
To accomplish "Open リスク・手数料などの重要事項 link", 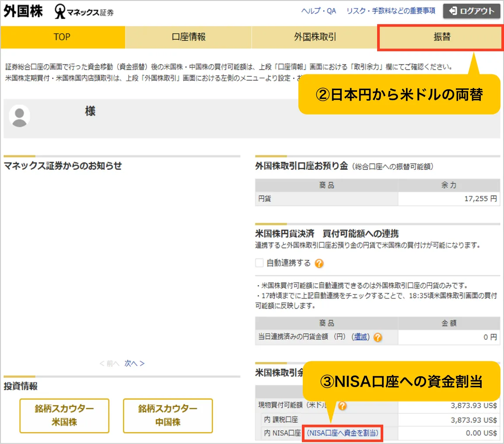I will click(x=391, y=11).
